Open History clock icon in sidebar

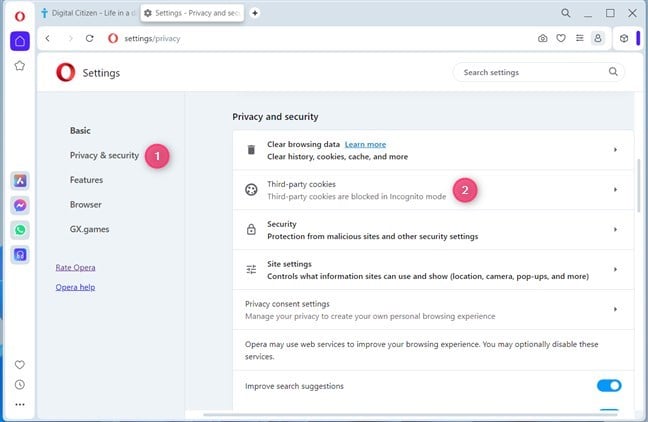(19, 385)
